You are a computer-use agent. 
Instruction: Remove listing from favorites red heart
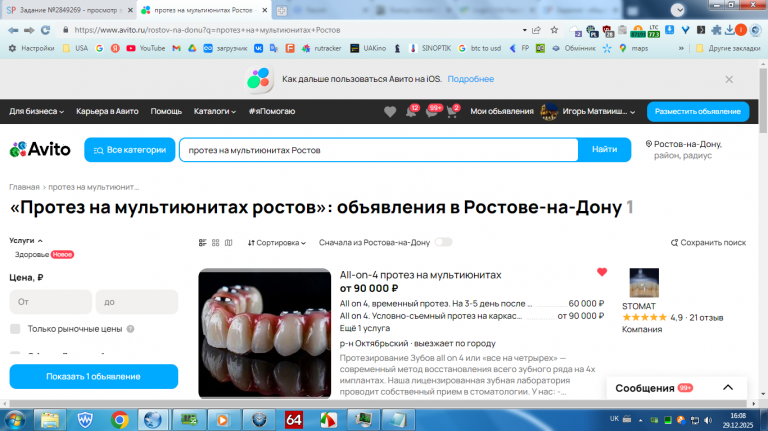[602, 272]
